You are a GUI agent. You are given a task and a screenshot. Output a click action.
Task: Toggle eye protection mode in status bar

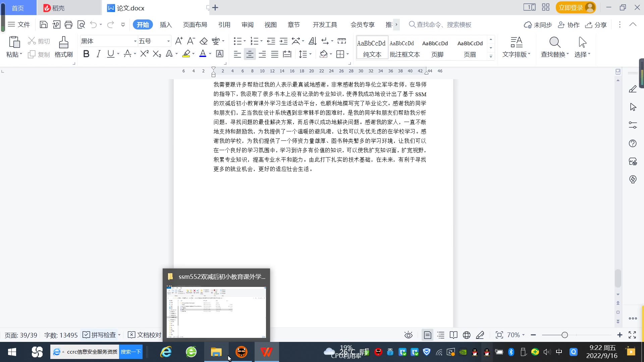click(408, 335)
